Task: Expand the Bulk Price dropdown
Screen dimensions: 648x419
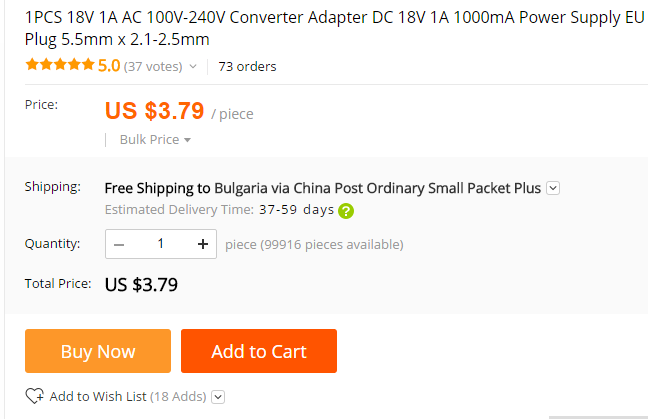Action: (x=155, y=140)
